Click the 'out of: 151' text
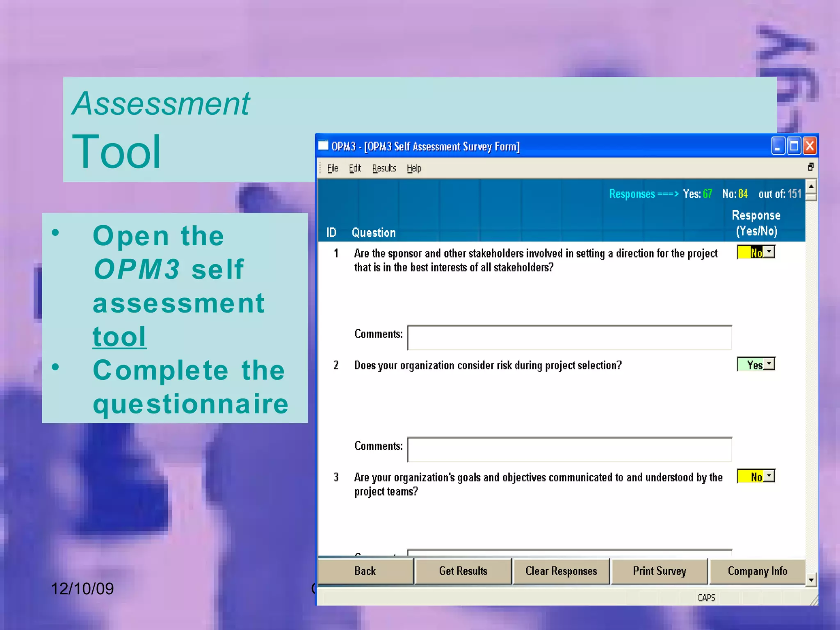The width and height of the screenshot is (840, 630). click(x=780, y=194)
